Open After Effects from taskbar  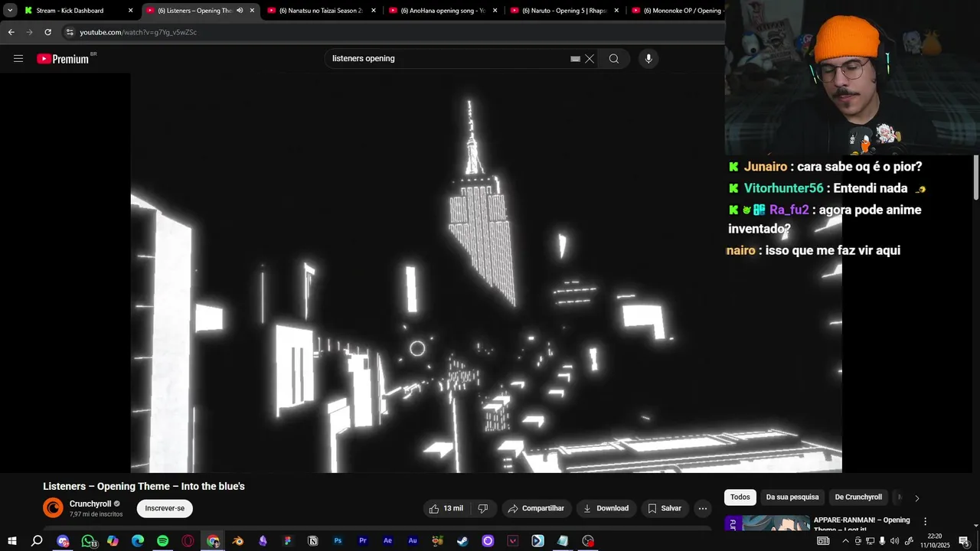pos(387,541)
